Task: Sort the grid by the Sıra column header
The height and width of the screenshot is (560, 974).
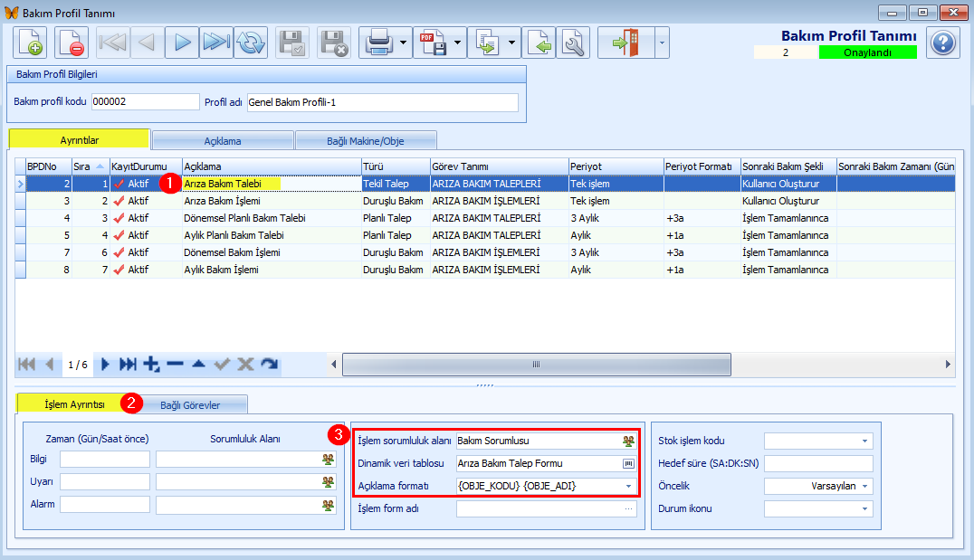Action: [91, 166]
